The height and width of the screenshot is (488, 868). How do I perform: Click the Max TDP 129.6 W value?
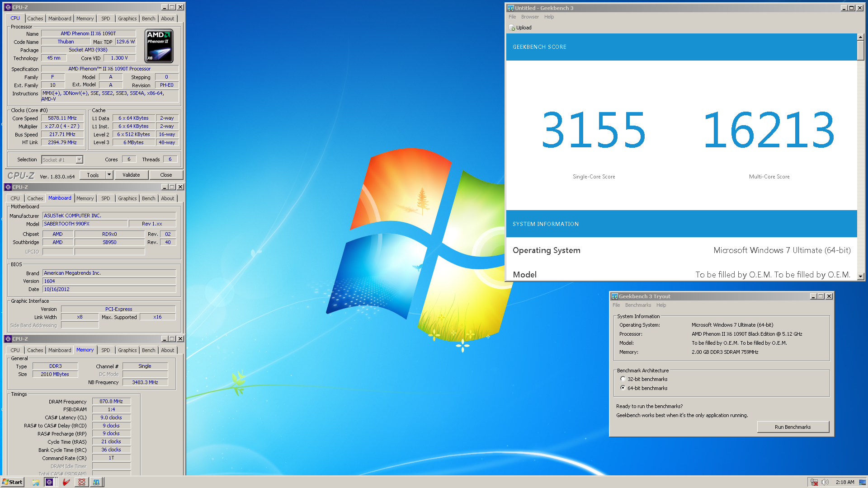point(125,42)
